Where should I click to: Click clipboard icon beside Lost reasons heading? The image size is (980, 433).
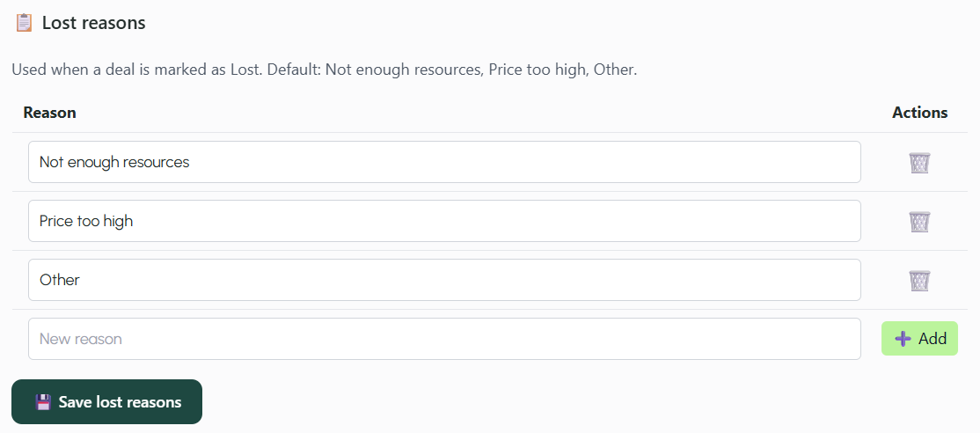point(24,23)
